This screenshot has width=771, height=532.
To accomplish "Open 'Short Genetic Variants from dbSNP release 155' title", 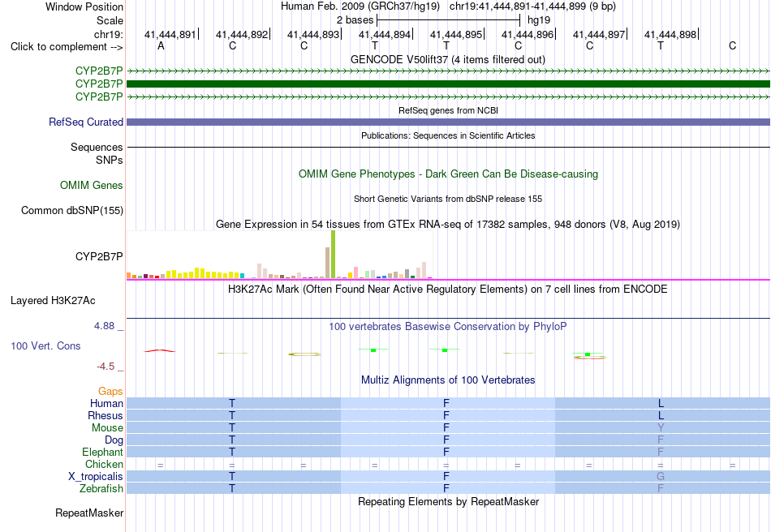I will [448, 199].
